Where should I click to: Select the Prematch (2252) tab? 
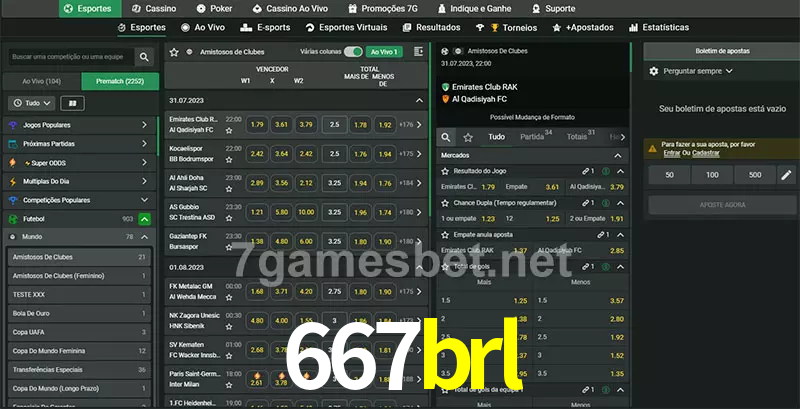[119, 81]
